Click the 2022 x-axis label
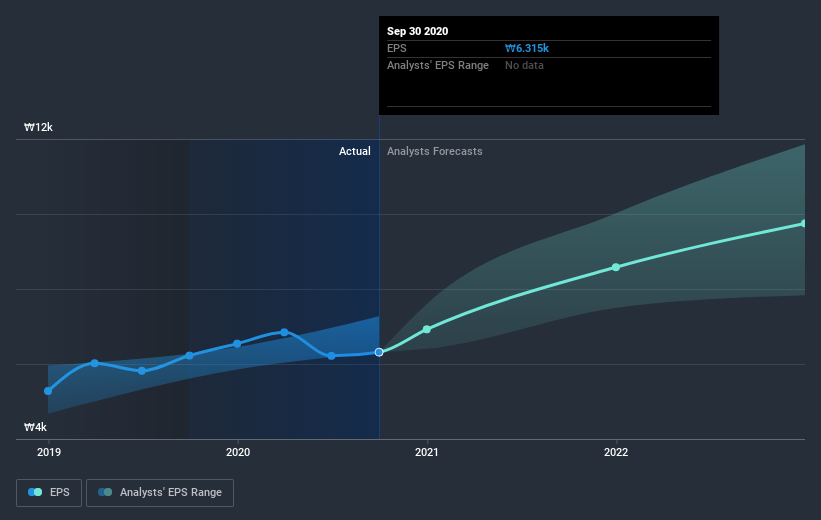This screenshot has width=821, height=520. pyautogui.click(x=616, y=452)
